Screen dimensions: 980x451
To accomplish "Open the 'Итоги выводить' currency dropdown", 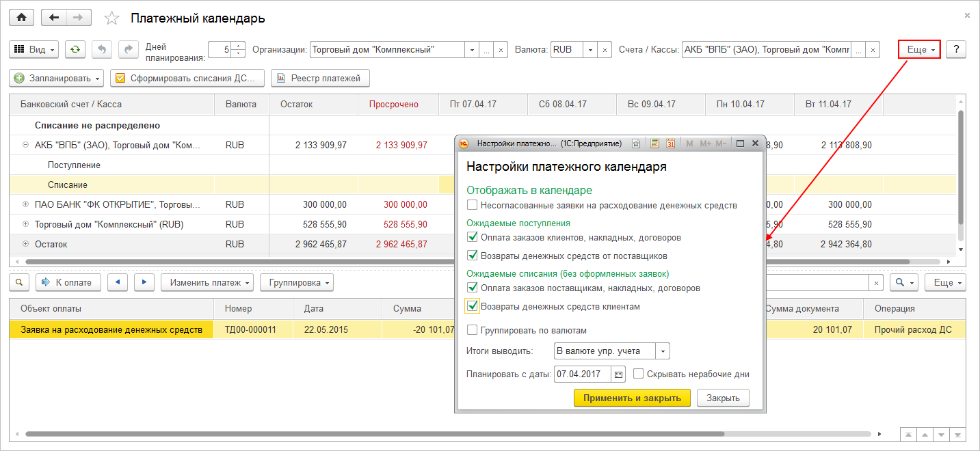I will coord(663,351).
